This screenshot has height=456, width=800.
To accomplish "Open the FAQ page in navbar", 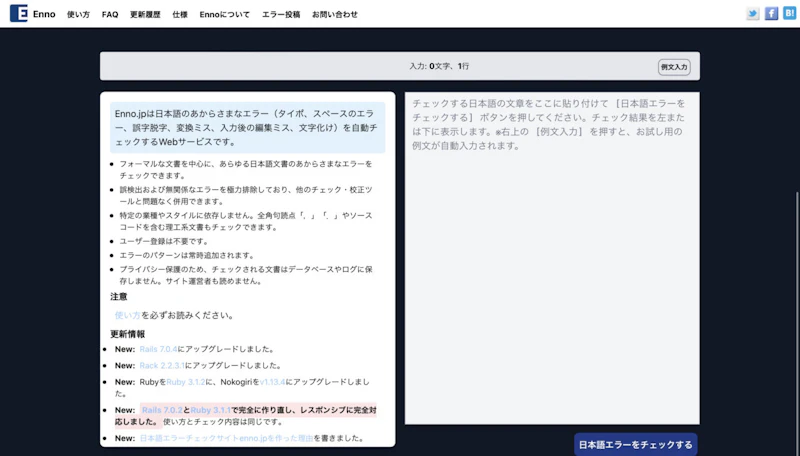I will pos(110,15).
